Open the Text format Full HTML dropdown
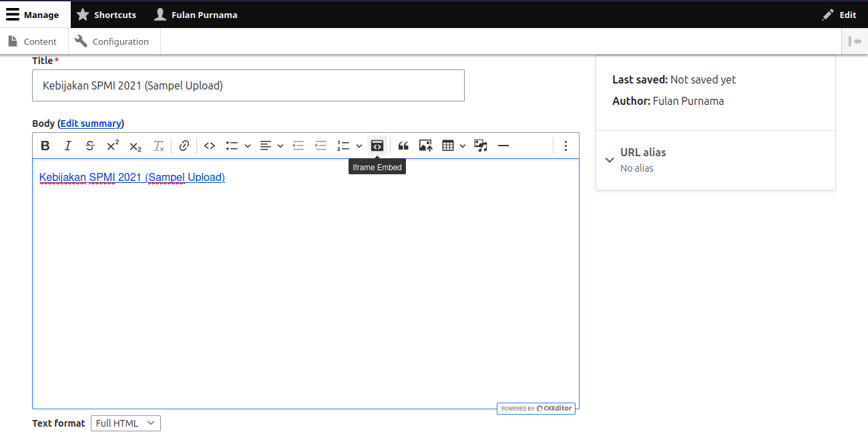The height and width of the screenshot is (436, 868). 126,423
